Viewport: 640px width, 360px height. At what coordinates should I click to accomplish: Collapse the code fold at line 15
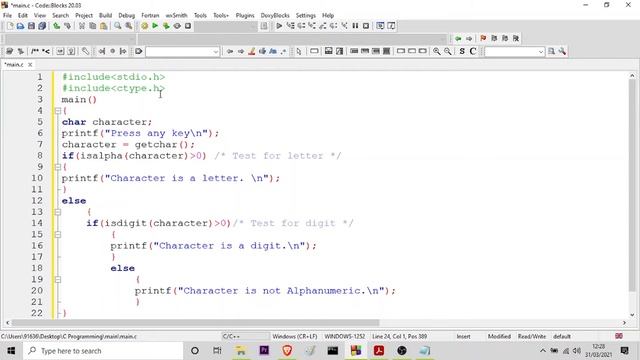[58, 234]
